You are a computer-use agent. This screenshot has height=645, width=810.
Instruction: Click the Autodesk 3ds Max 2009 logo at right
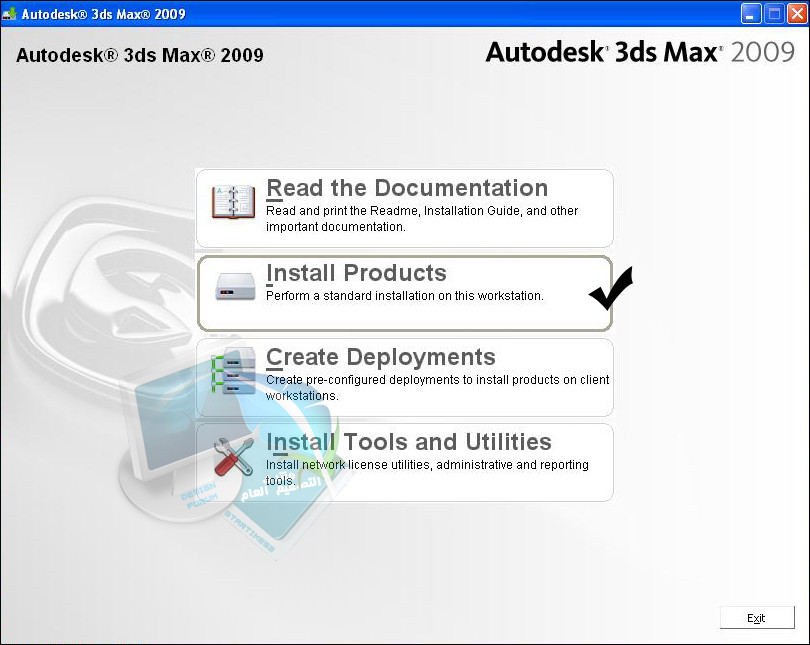click(x=640, y=52)
